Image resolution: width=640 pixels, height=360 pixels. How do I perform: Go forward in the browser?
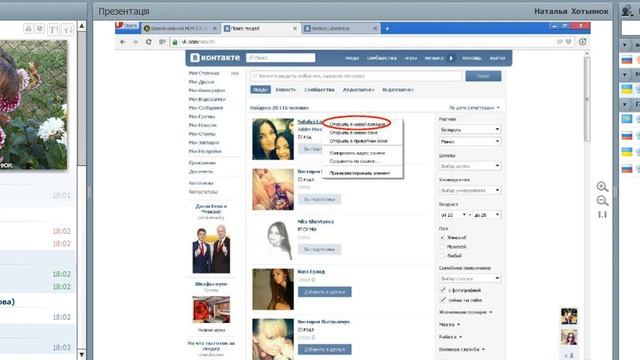[x=135, y=42]
